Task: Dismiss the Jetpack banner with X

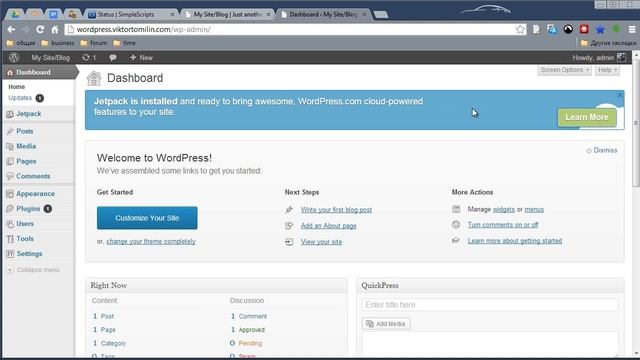Action: coord(620,95)
